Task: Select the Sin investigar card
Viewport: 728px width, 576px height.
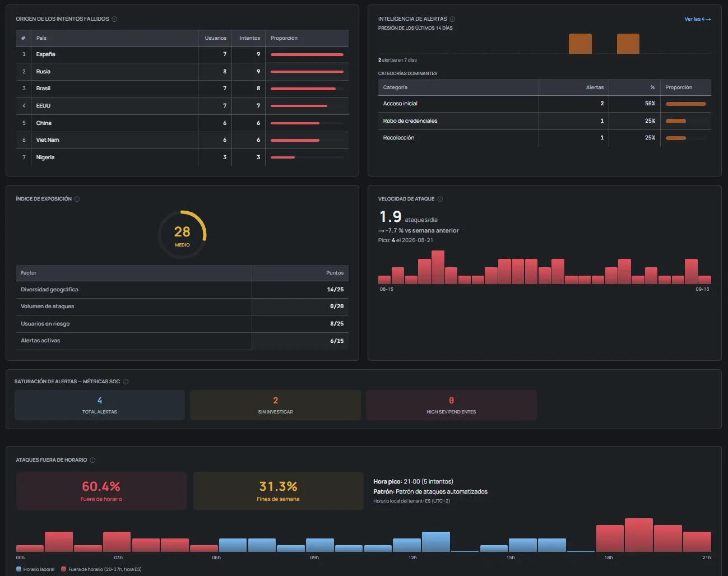Action: (x=276, y=405)
